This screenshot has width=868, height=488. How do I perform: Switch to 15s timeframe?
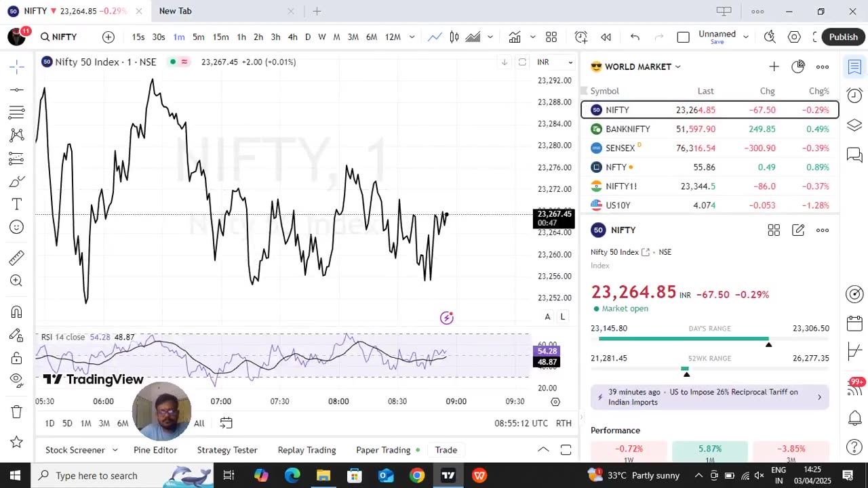point(138,37)
